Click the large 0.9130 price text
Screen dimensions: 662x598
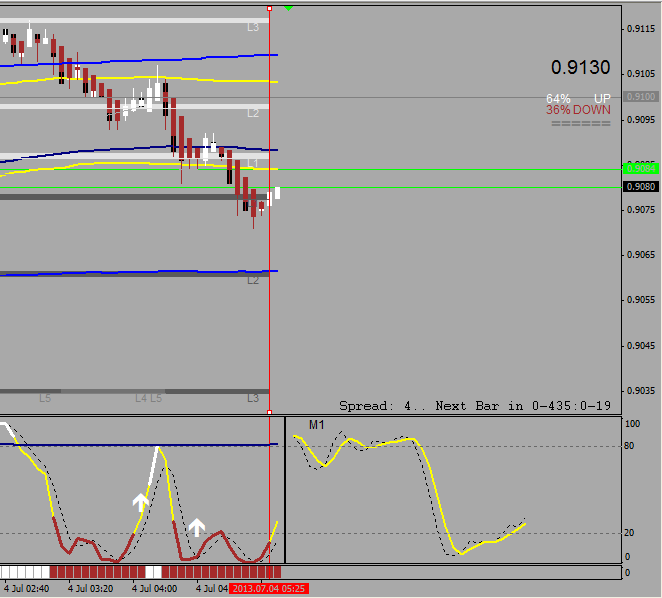coord(581,68)
